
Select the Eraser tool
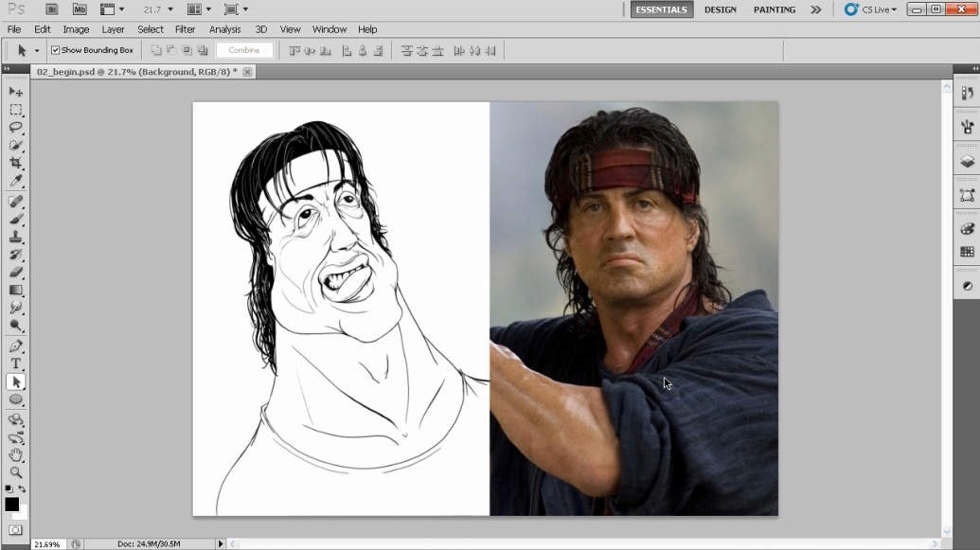pyautogui.click(x=16, y=272)
